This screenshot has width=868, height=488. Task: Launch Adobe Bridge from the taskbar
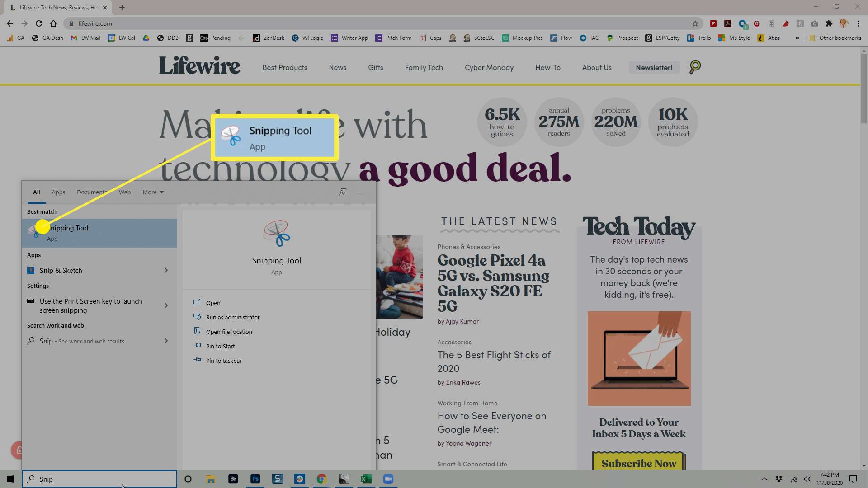(233, 479)
